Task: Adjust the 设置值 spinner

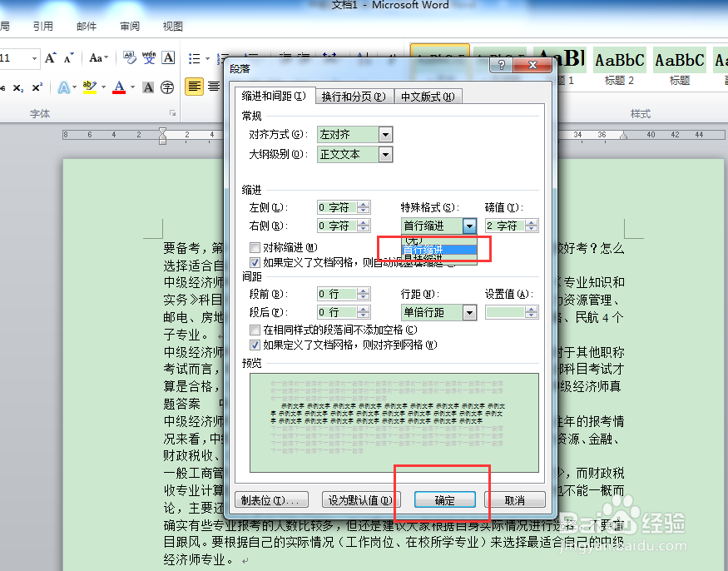Action: (532, 312)
